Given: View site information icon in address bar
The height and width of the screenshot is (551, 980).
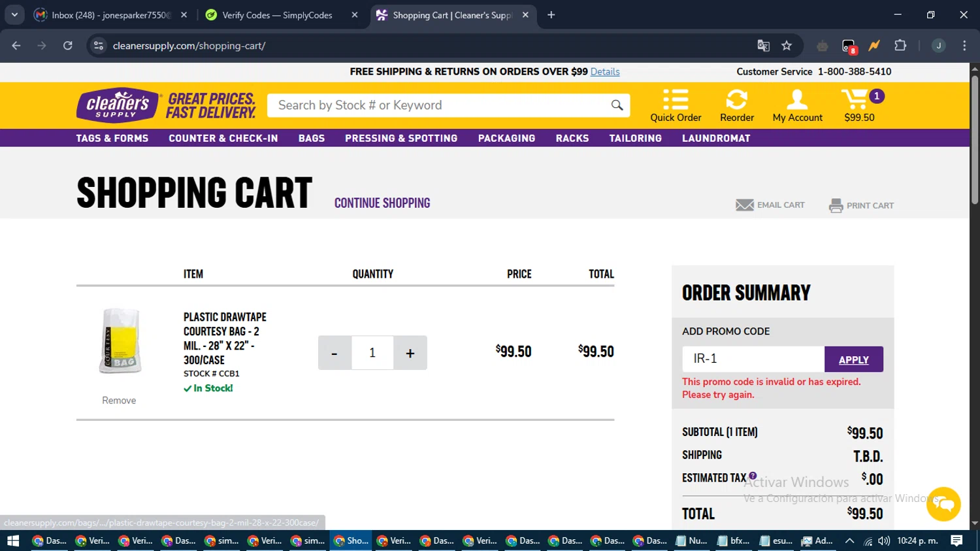Looking at the screenshot, I should coord(99,46).
